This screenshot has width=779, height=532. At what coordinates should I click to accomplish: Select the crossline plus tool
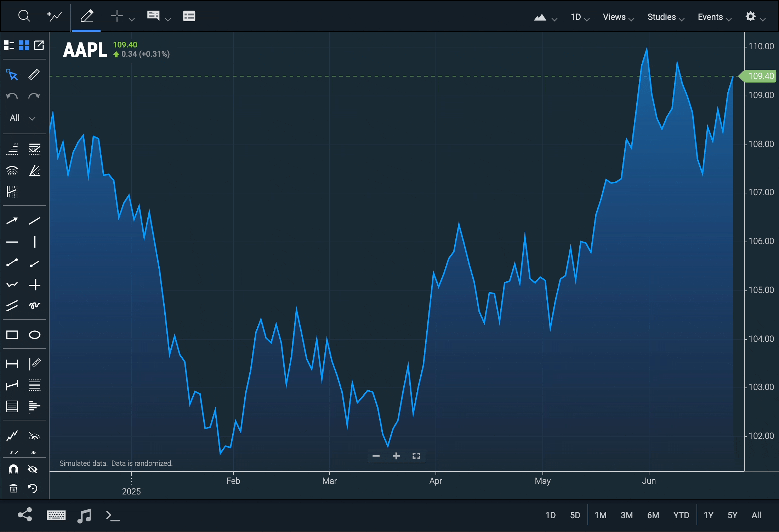[35, 285]
